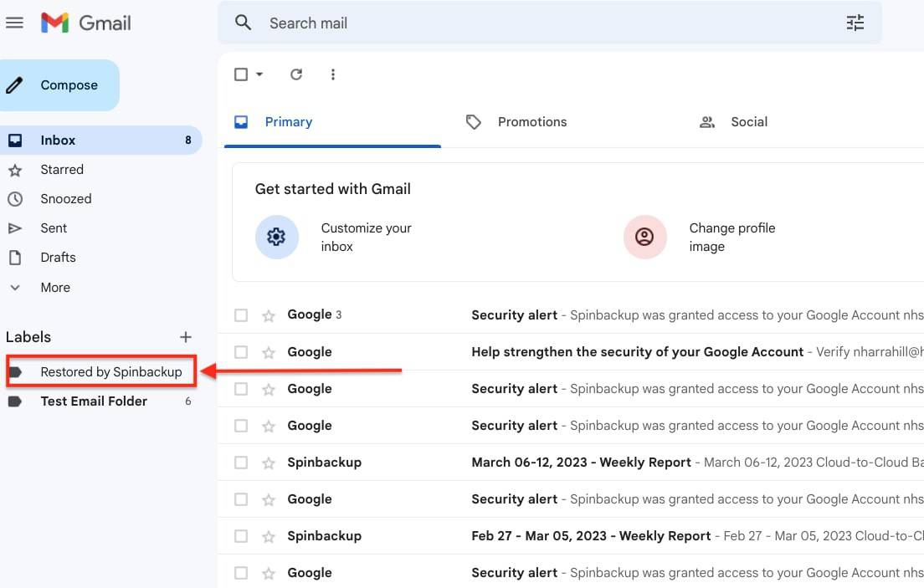Click the Change profile image icon
Viewport: 924px width, 588px height.
(644, 237)
